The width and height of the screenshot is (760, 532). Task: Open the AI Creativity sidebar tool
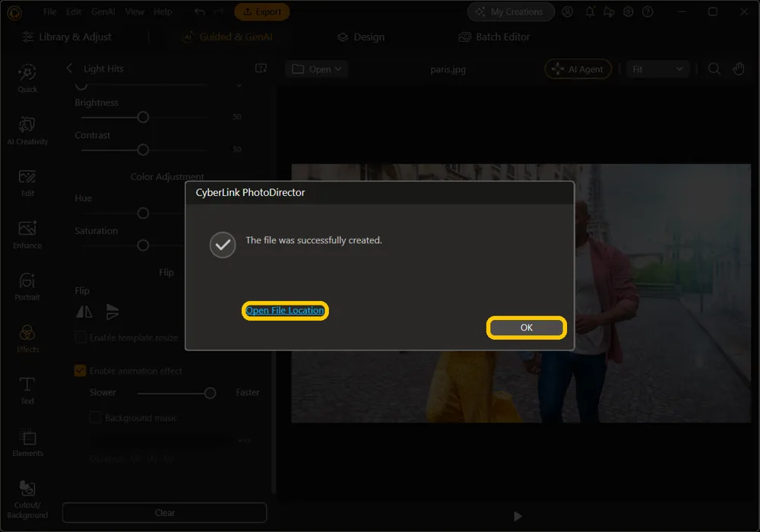pos(27,131)
